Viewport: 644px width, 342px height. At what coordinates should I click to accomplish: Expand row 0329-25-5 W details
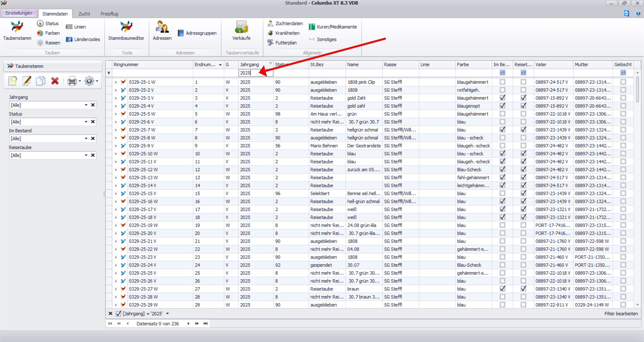click(x=116, y=114)
